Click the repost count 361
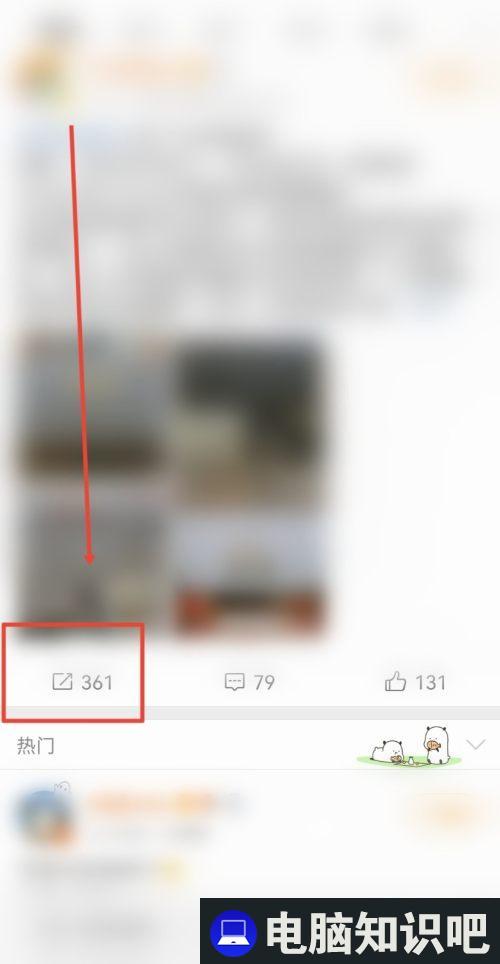 point(97,682)
